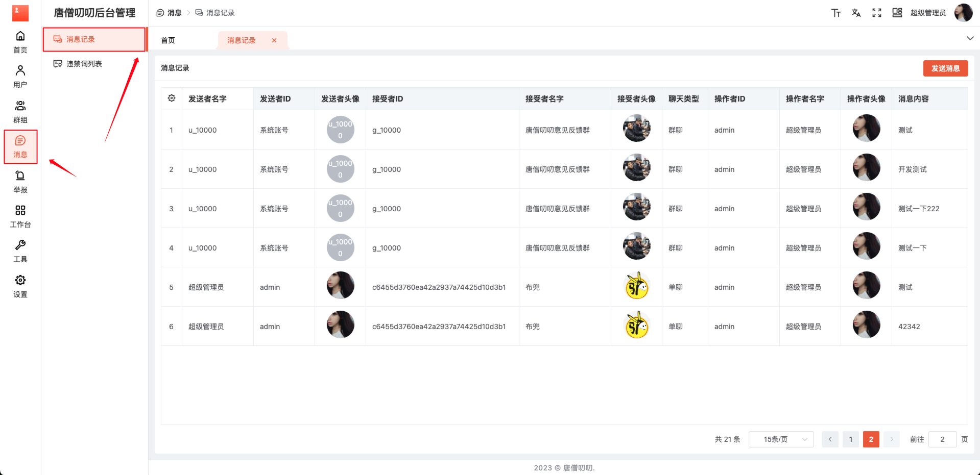Open the 工作台 sidebar section
The width and height of the screenshot is (980, 475).
tap(20, 216)
